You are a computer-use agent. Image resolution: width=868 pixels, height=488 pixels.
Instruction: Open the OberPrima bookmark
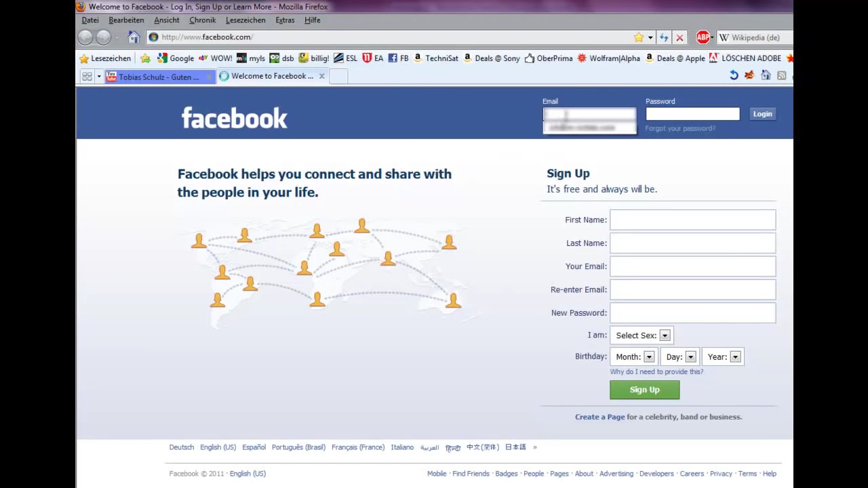[x=549, y=58]
